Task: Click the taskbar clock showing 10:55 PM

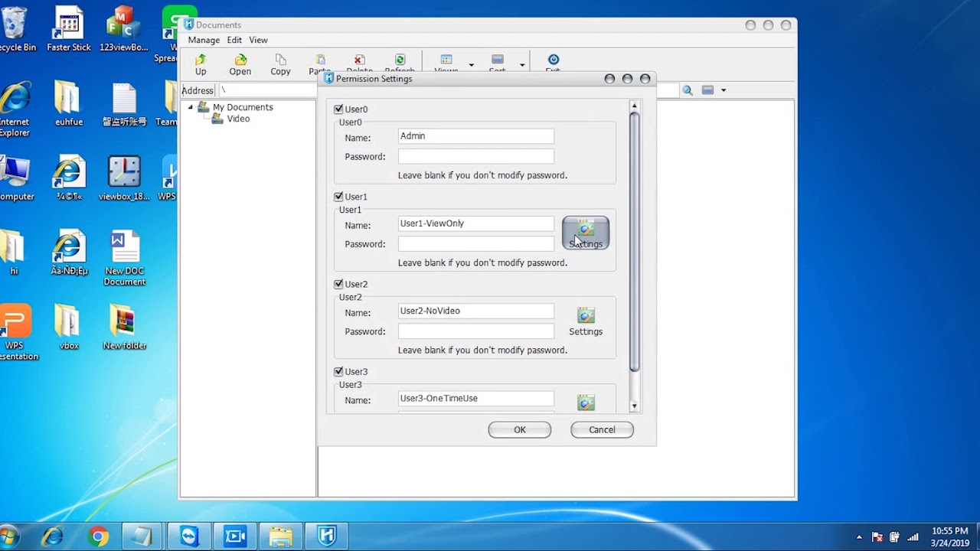Action: (x=950, y=536)
